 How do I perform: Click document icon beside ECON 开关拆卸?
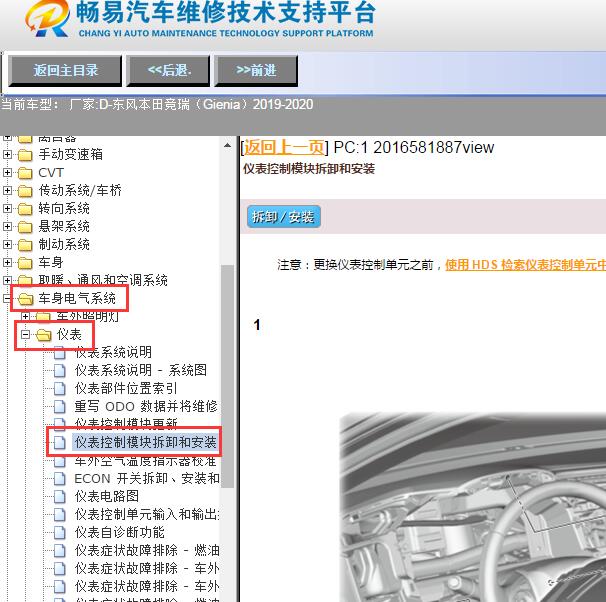point(59,479)
